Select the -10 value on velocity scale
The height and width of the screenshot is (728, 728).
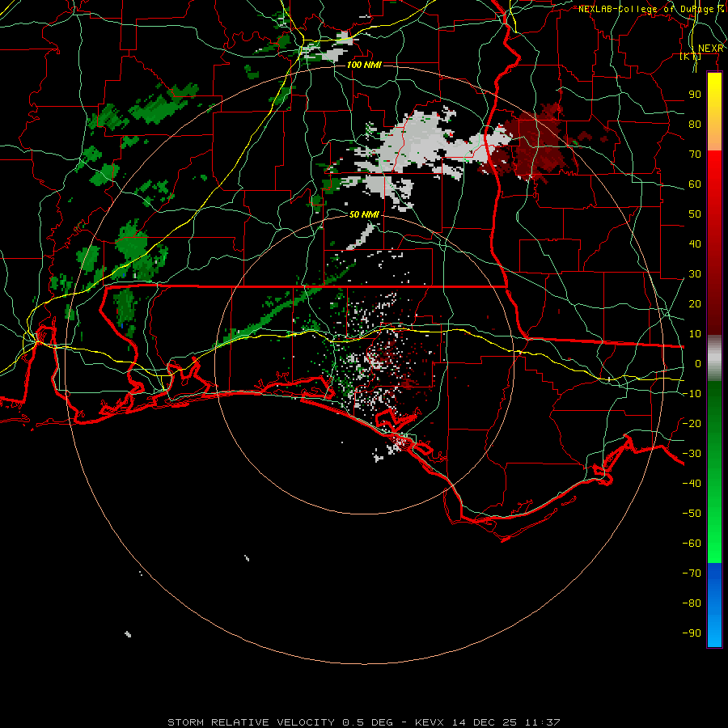coord(692,394)
